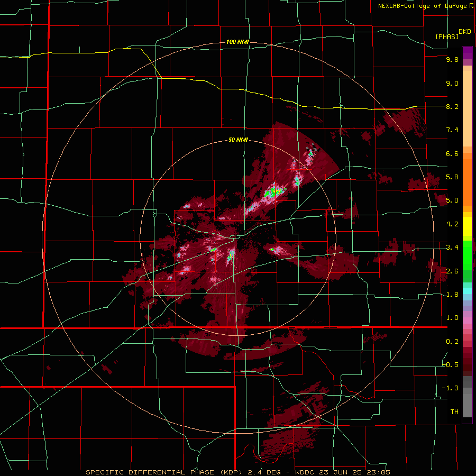
Task: Click the 9.8 value on the color scale
Action: point(452,59)
